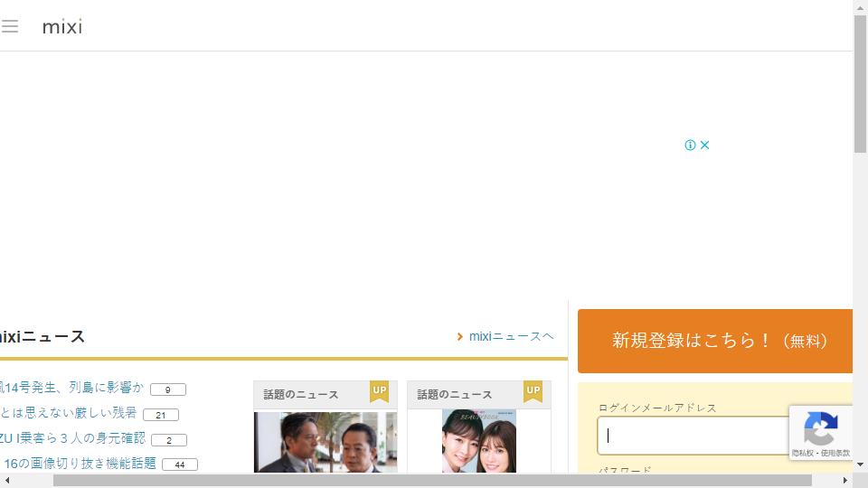Close the advertisement with X icon

pos(704,145)
